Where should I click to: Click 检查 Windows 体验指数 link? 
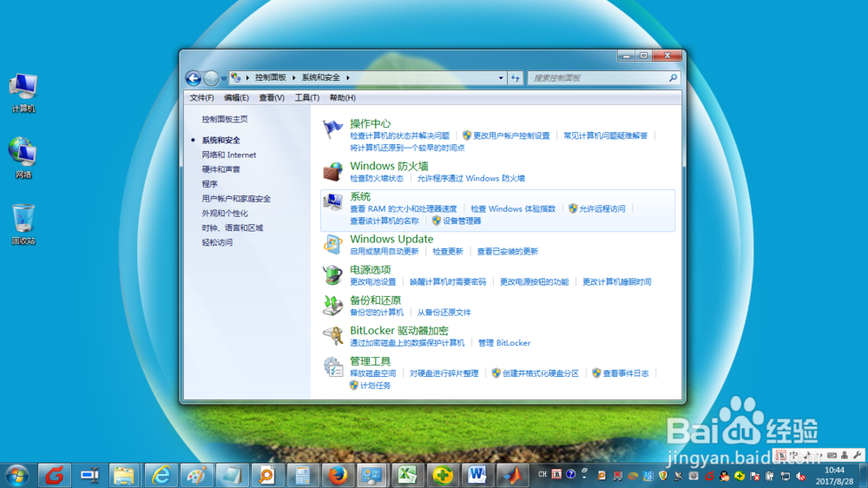point(513,208)
